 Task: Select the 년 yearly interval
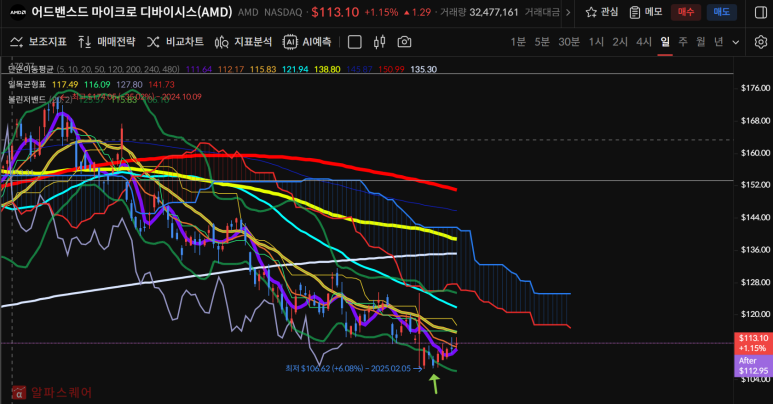click(718, 42)
